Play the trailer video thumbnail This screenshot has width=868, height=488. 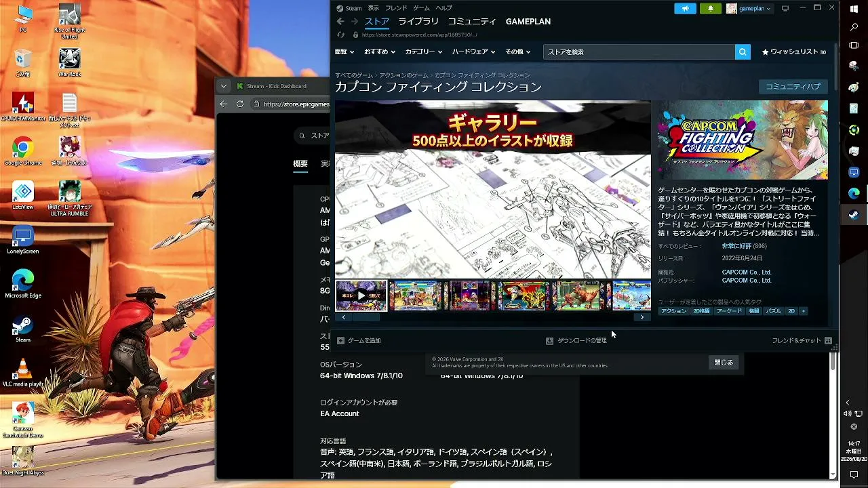(361, 296)
